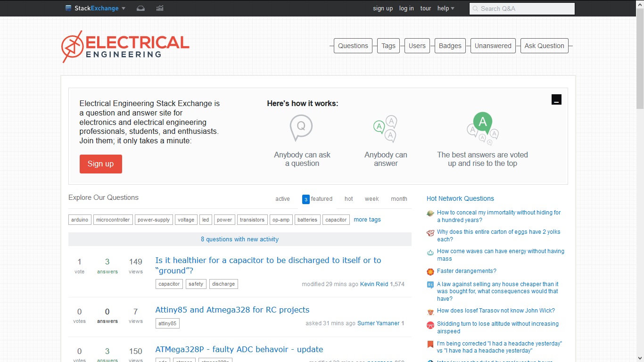Image resolution: width=644 pixels, height=362 pixels.
Task: Open 'Attiny85 and Atmega328 for RC projects' question
Action: tap(232, 310)
